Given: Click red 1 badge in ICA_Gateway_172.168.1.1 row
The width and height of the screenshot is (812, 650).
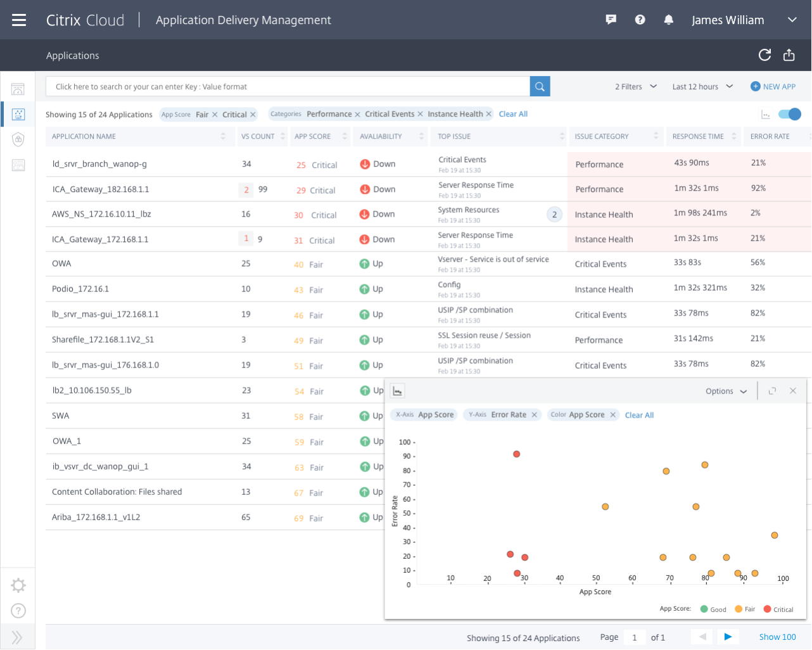Looking at the screenshot, I should [246, 239].
